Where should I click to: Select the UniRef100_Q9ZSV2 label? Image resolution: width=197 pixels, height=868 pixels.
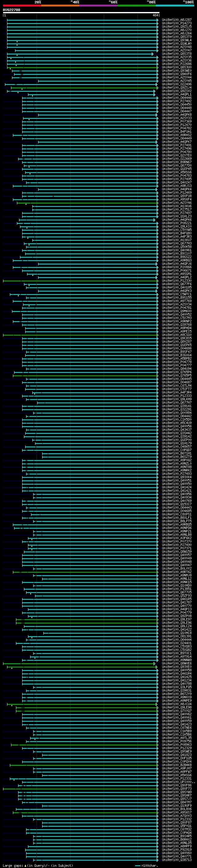tap(177, 91)
